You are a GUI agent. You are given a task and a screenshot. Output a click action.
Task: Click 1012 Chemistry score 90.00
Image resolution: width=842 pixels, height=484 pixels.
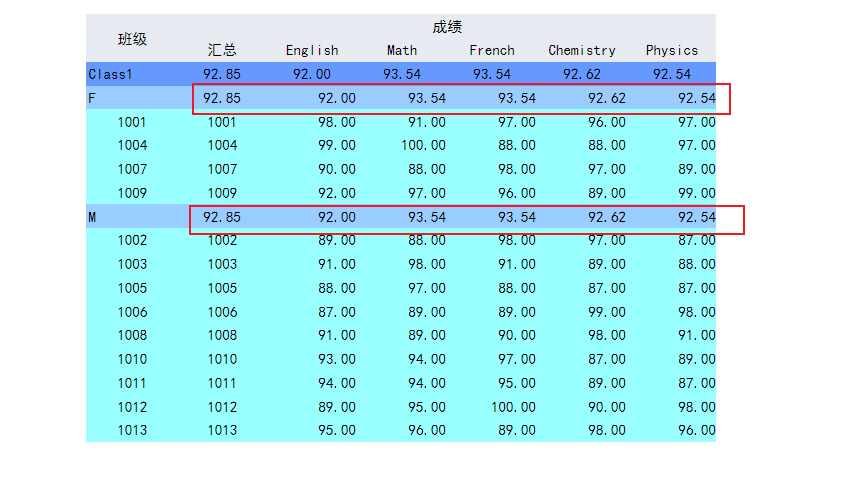coord(607,407)
